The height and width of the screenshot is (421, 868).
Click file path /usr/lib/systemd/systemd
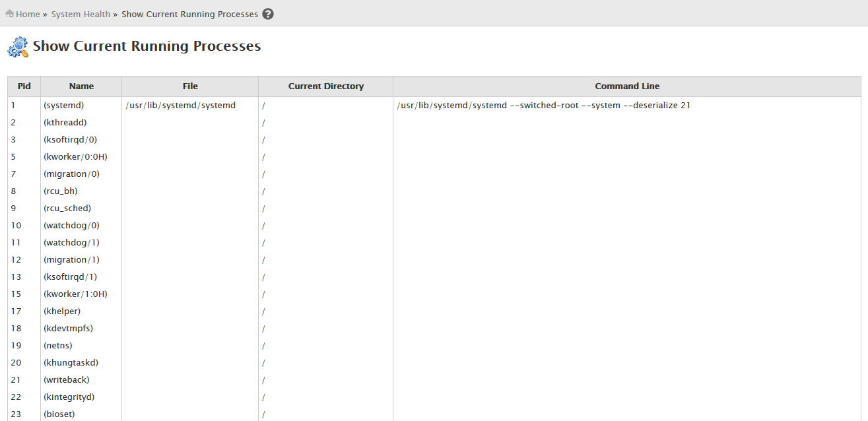point(180,106)
